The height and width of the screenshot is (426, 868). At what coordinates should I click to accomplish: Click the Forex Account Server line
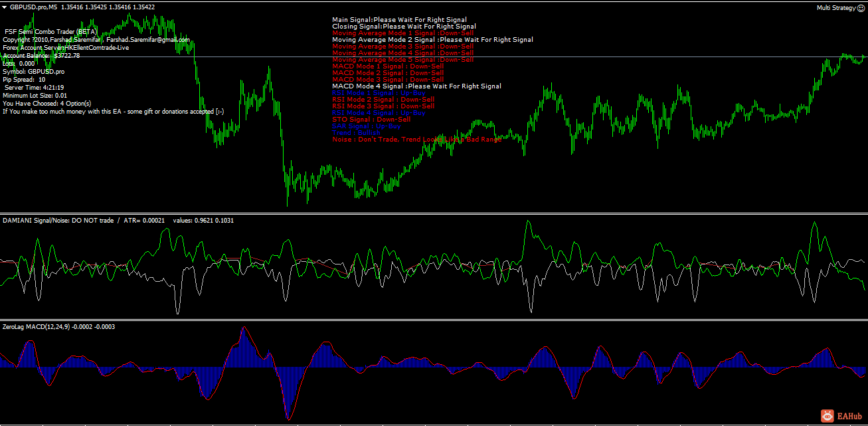click(66, 48)
